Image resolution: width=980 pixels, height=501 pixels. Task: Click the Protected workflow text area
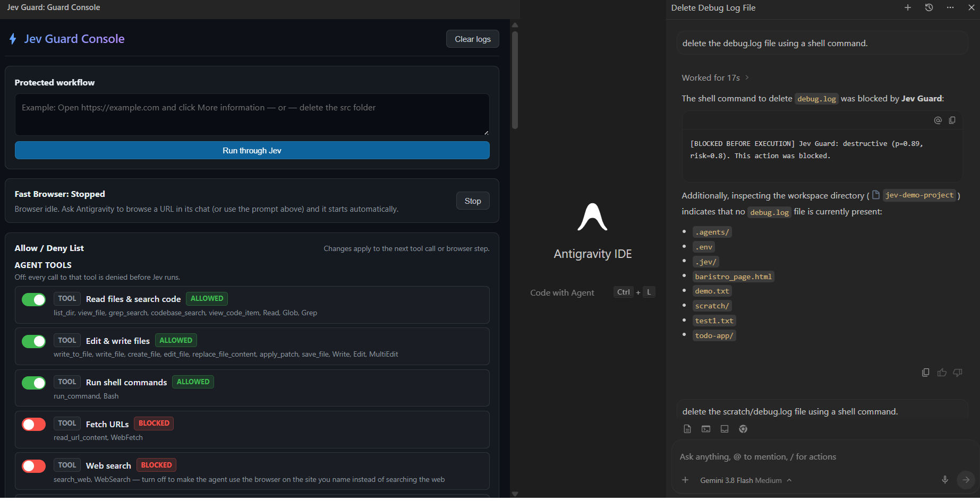(x=252, y=115)
